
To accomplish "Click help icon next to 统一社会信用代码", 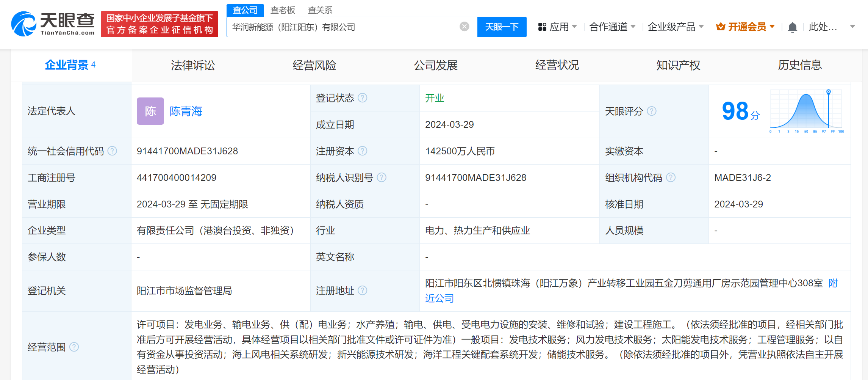I will [x=112, y=151].
